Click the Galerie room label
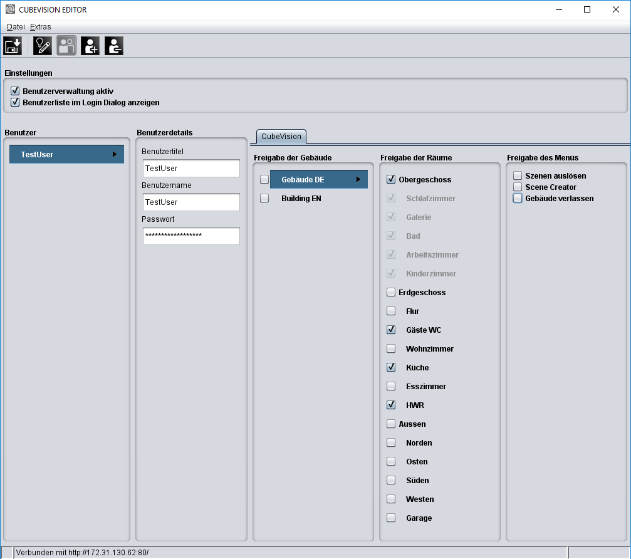 pos(419,217)
